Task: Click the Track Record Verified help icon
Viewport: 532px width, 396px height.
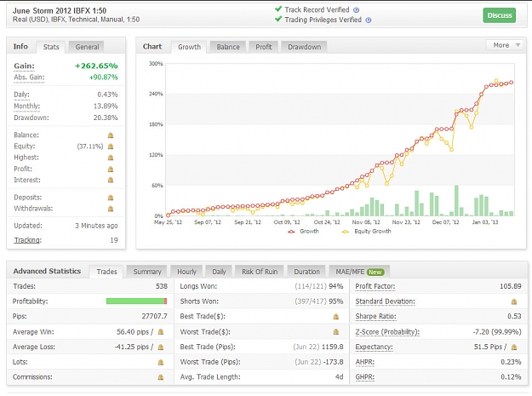Action: click(x=356, y=10)
